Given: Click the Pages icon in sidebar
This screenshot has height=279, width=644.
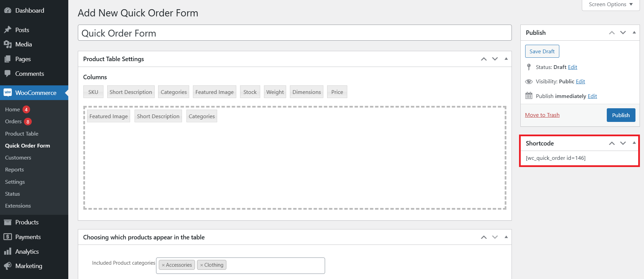Looking at the screenshot, I should [x=8, y=59].
